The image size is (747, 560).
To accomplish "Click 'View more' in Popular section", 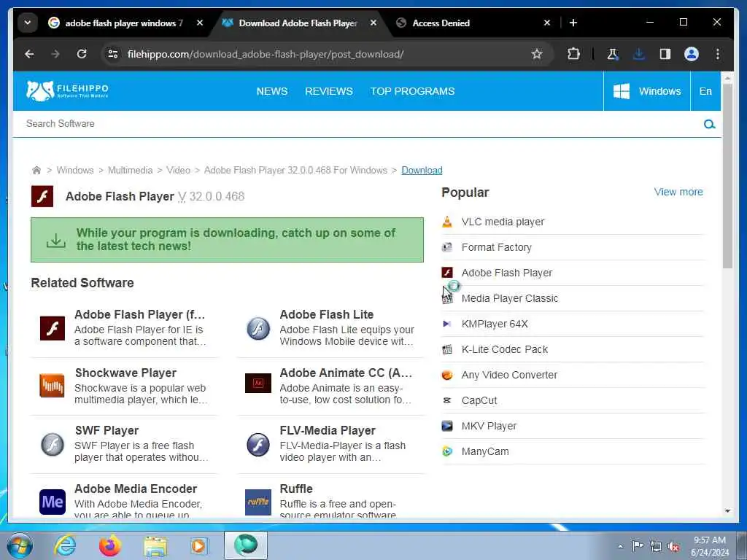I will (x=678, y=192).
